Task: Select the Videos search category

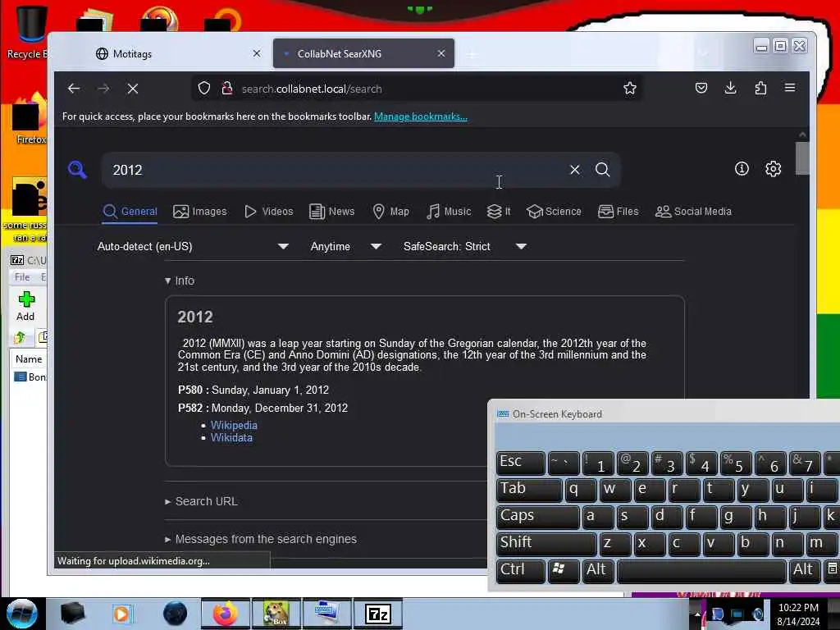Action: pyautogui.click(x=269, y=212)
